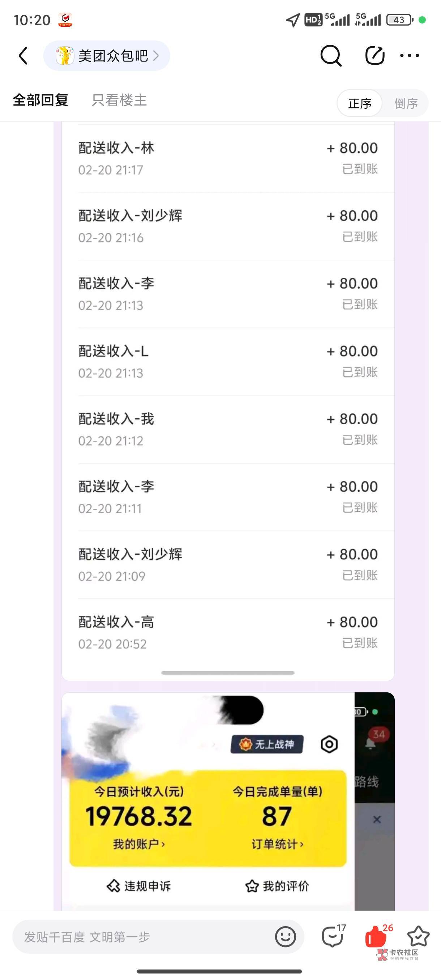Open comments icon showing 17
The width and height of the screenshot is (441, 980).
(333, 937)
